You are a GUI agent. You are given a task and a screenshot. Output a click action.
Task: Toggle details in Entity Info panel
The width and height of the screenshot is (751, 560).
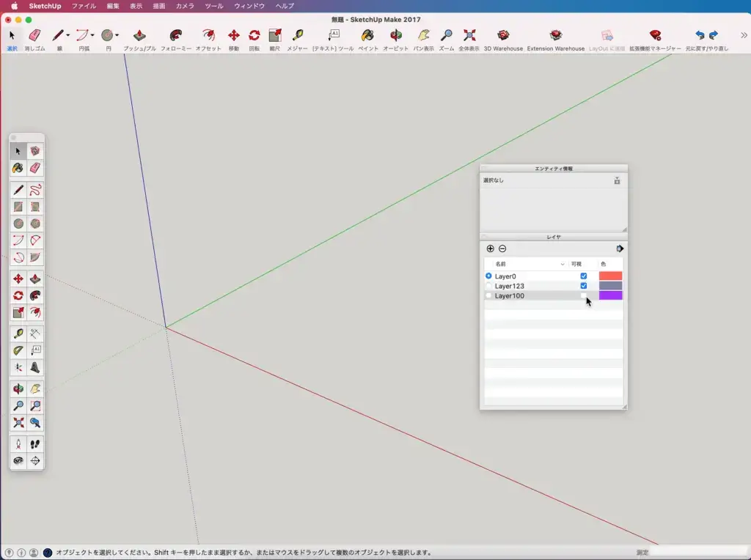(x=617, y=180)
